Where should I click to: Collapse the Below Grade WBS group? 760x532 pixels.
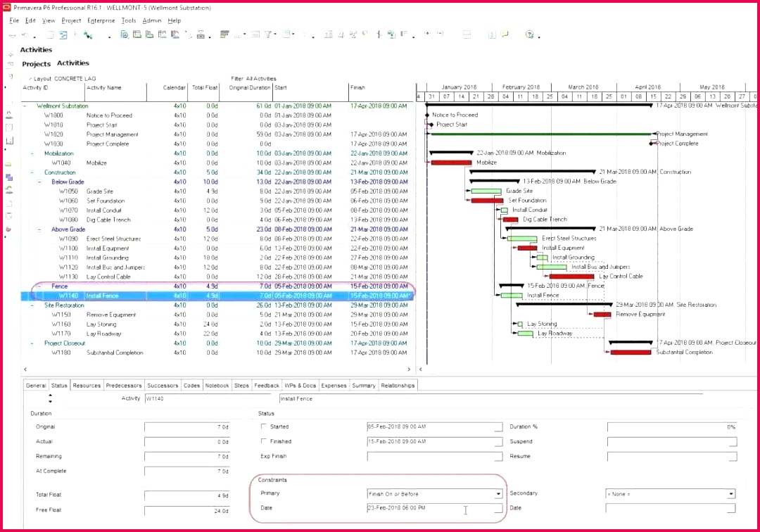coord(39,182)
